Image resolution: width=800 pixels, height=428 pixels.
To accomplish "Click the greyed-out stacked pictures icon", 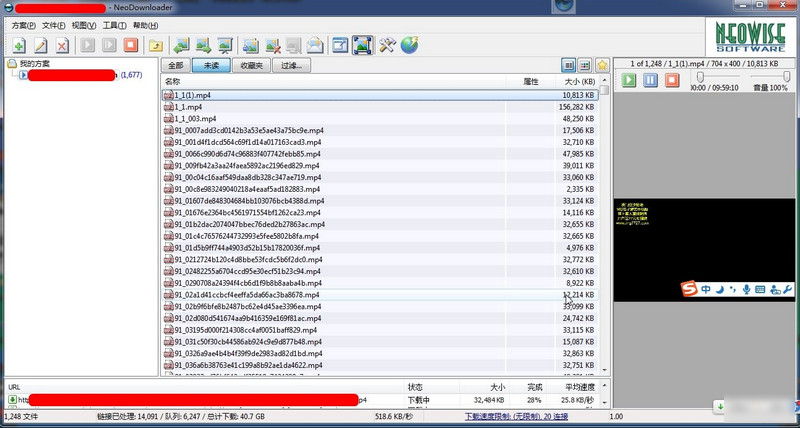I will [294, 45].
